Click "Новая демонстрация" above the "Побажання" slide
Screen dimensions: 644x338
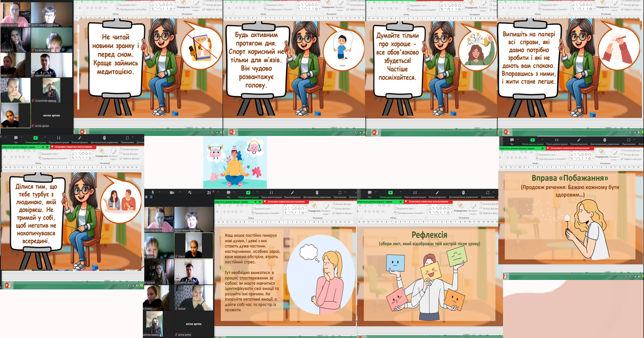[x=532, y=141]
